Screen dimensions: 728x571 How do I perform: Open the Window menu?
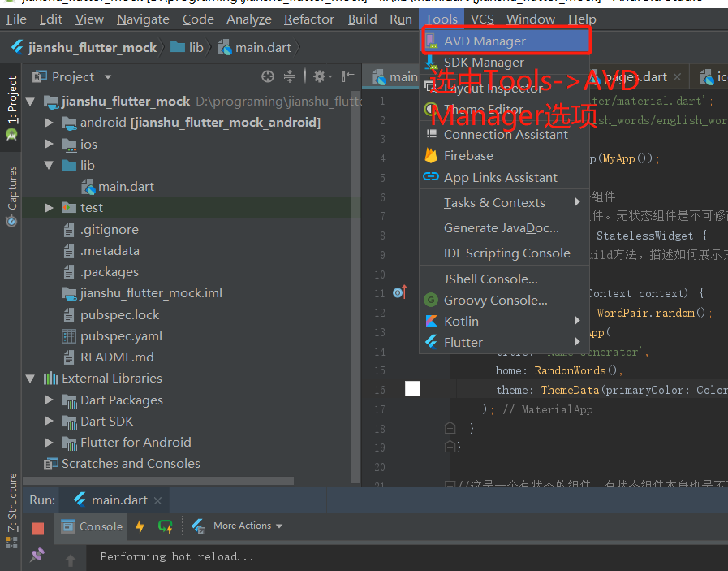(530, 19)
